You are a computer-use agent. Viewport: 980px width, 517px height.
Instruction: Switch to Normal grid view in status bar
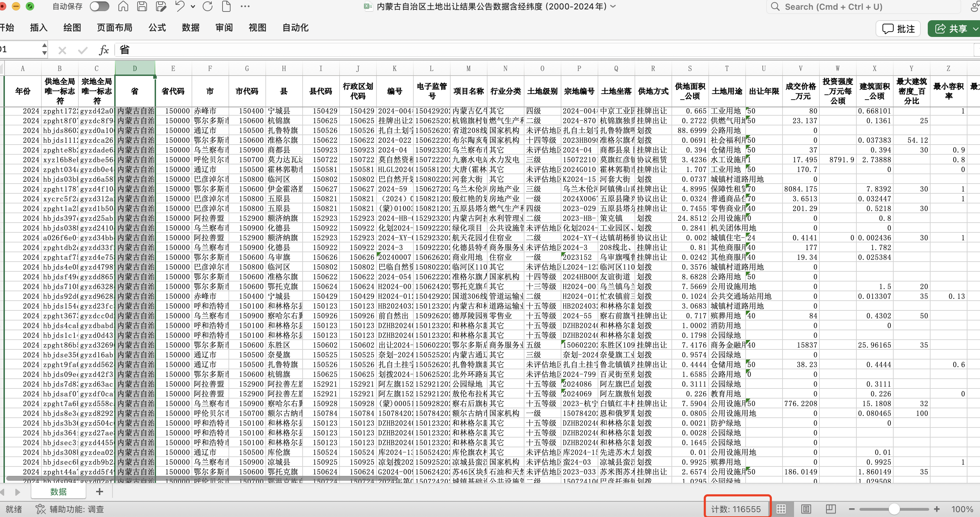pos(781,509)
